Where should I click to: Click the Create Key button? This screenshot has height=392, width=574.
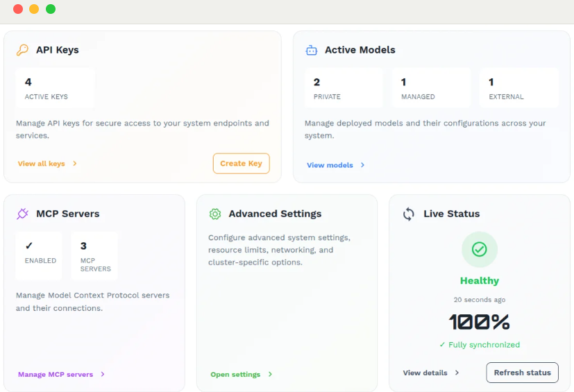[242, 163]
